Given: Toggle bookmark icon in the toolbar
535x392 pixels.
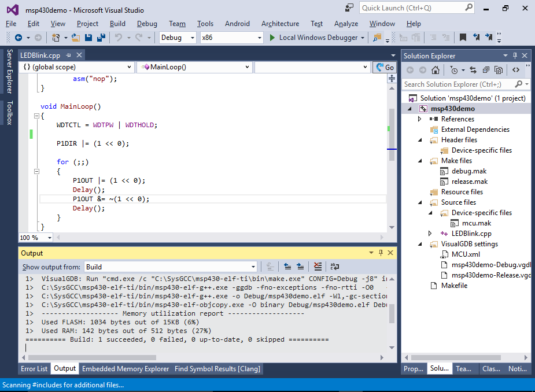Looking at the screenshot, I should coord(463,37).
